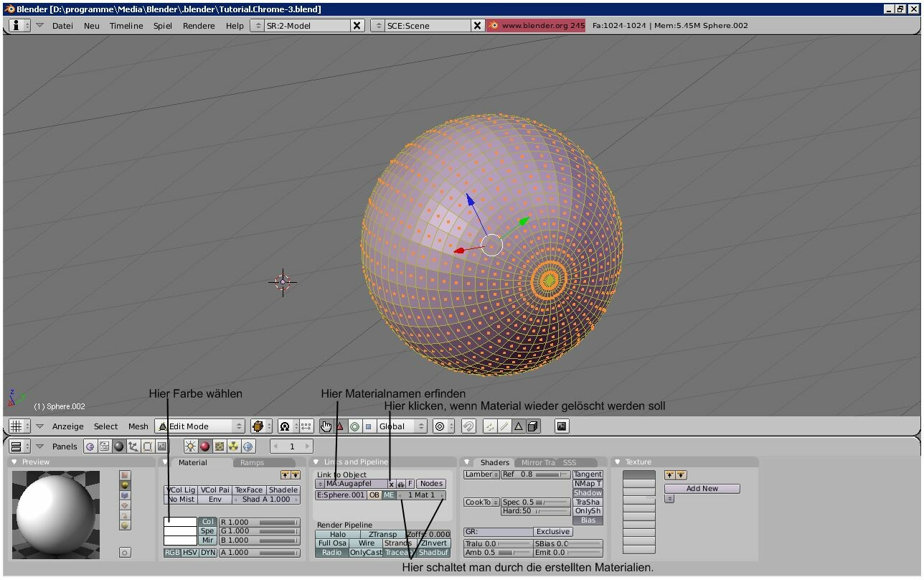Adjust the Ref 0.8 reflectivity slider
Image resolution: width=924 pixels, height=580 pixels.
pos(535,474)
